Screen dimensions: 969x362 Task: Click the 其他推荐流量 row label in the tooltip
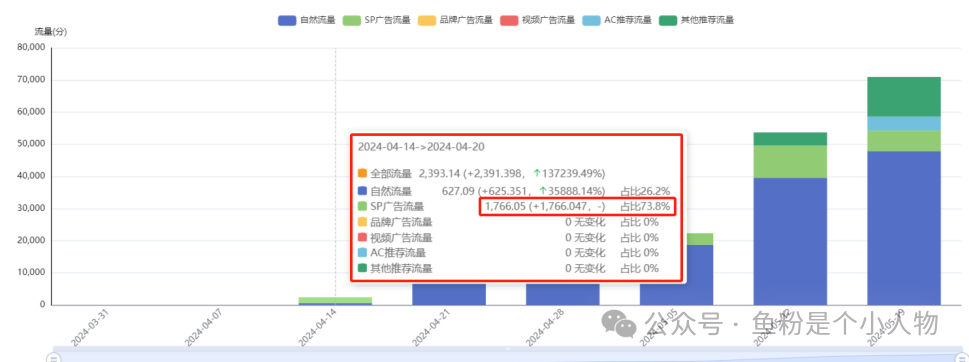(401, 268)
